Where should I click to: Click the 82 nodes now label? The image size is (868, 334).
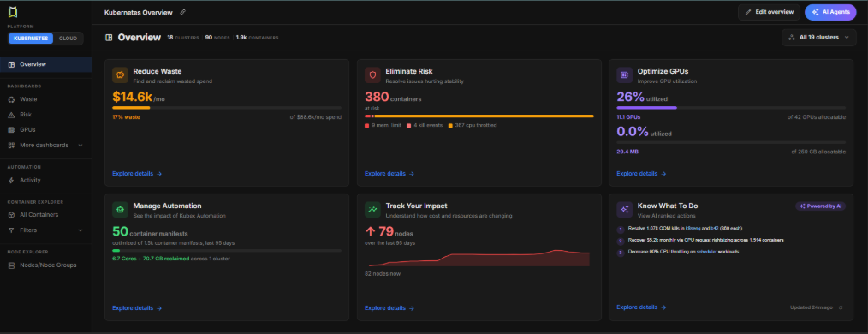pos(383,274)
